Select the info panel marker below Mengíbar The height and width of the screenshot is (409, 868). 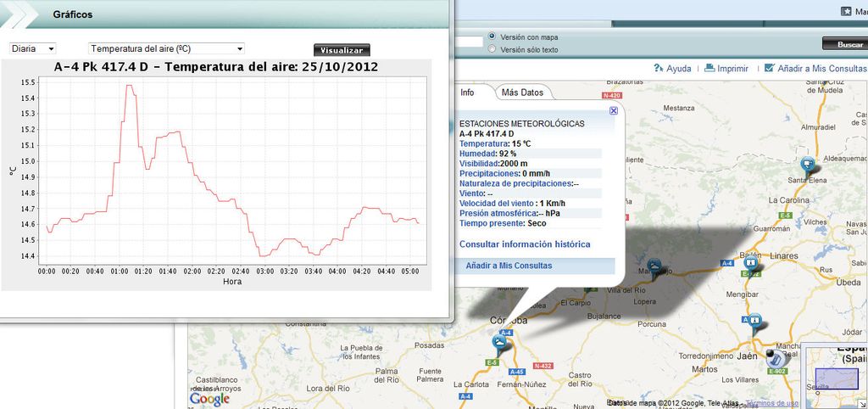point(754,323)
